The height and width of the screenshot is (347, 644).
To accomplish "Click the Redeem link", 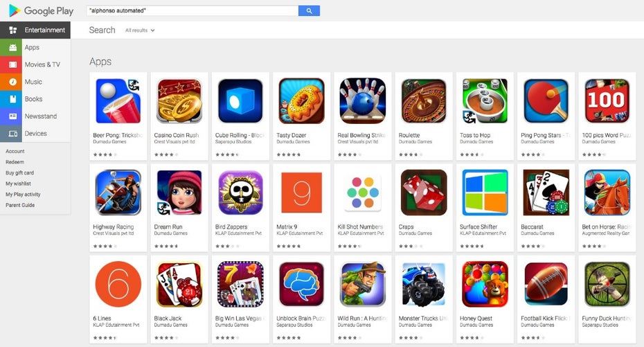I will (x=15, y=162).
